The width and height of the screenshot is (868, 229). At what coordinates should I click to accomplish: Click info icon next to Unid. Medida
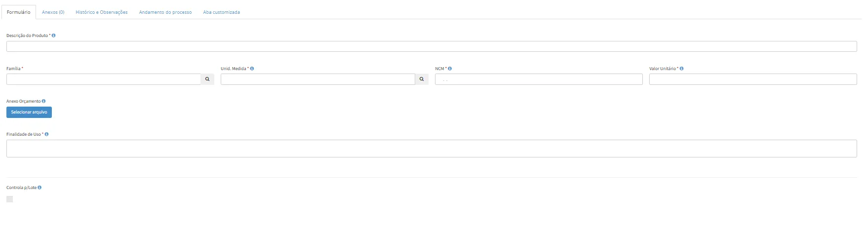(252, 69)
